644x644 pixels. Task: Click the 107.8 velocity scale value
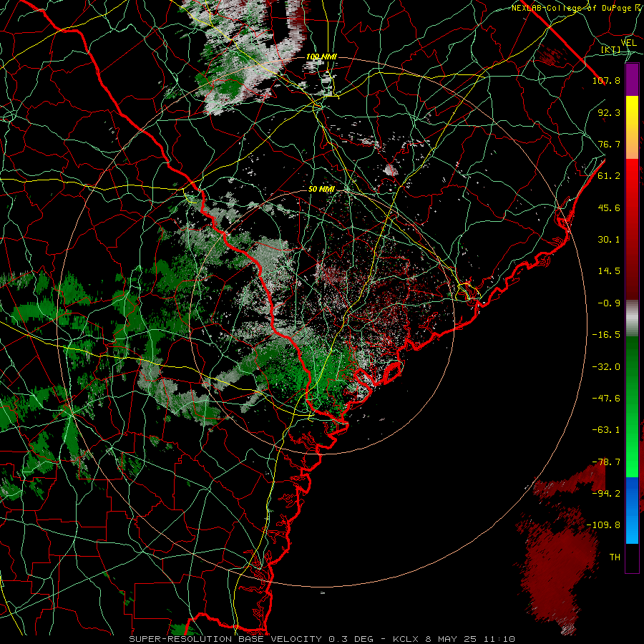pos(606,80)
